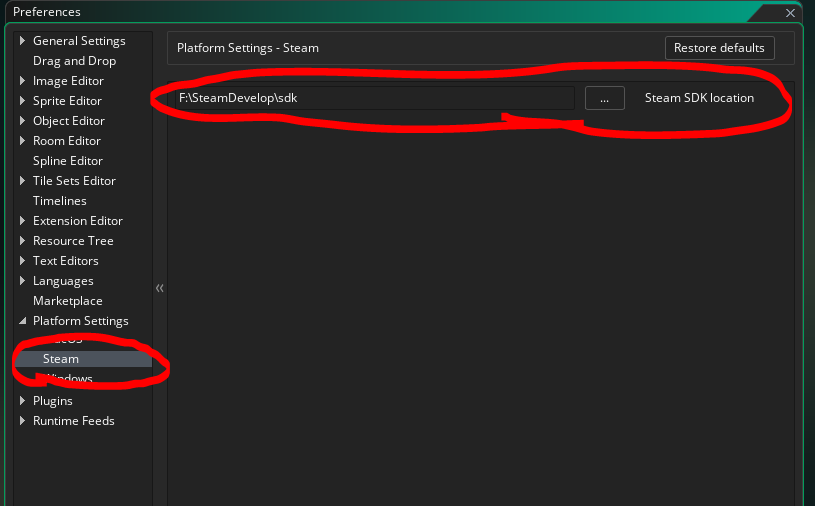
Task: Collapse the Platform Settings arrow
Action: 22,321
